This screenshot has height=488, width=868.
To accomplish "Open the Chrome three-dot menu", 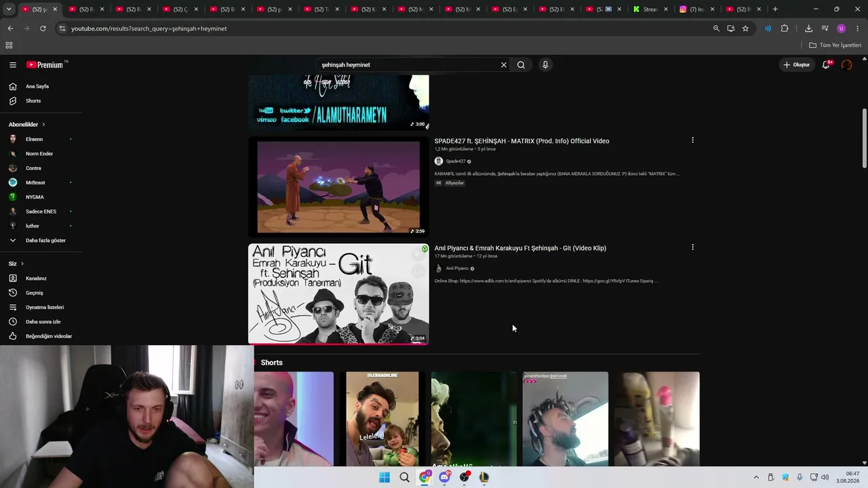I will coord(858,28).
